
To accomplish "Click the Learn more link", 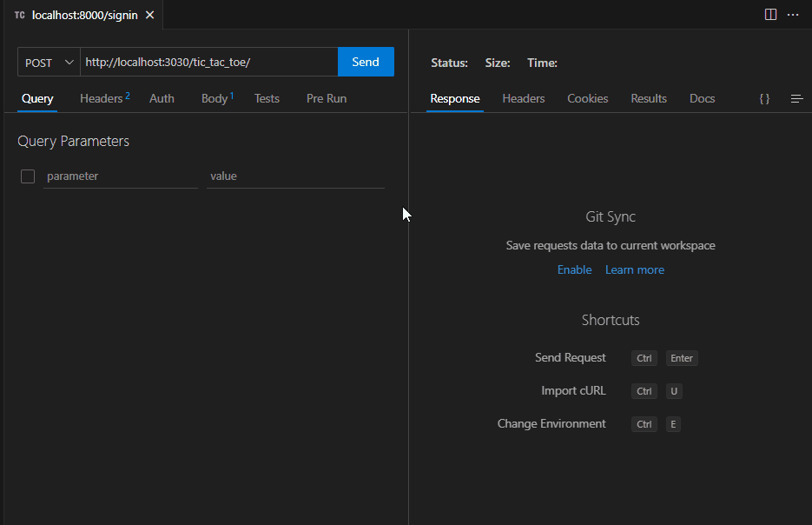I will (634, 269).
